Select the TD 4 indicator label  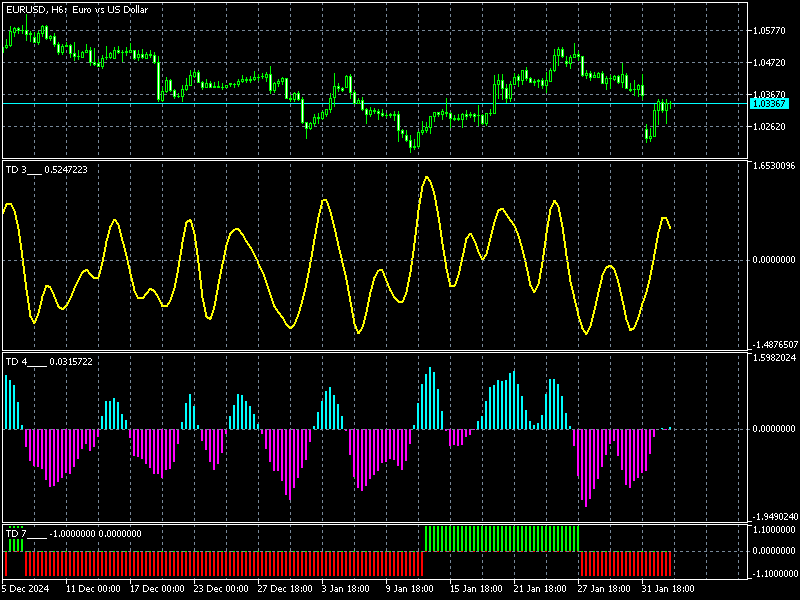[x=49, y=362]
